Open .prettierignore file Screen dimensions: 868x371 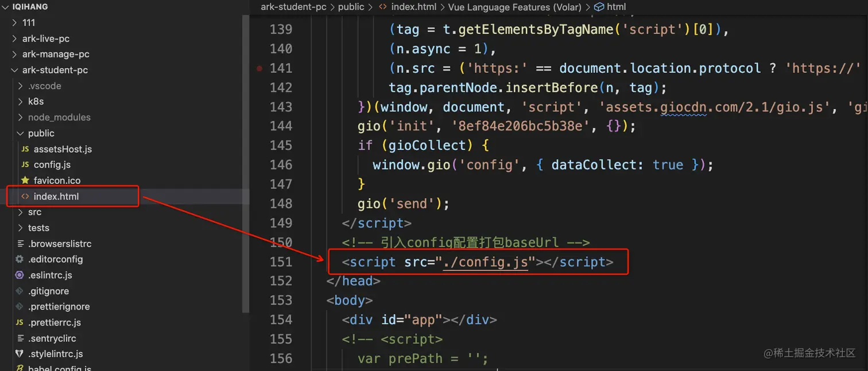[x=59, y=307]
